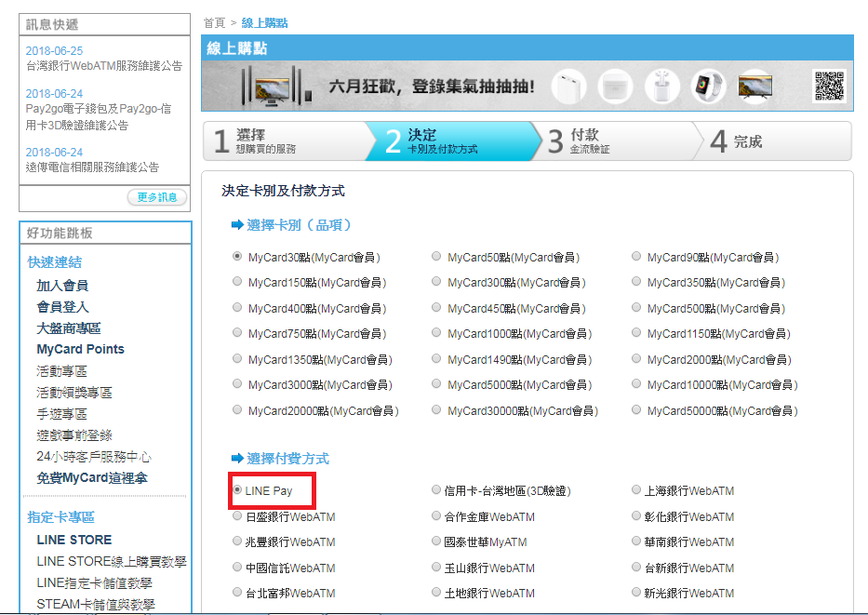Pick MyCard50000點 card option
868x615 pixels.
tap(636, 409)
